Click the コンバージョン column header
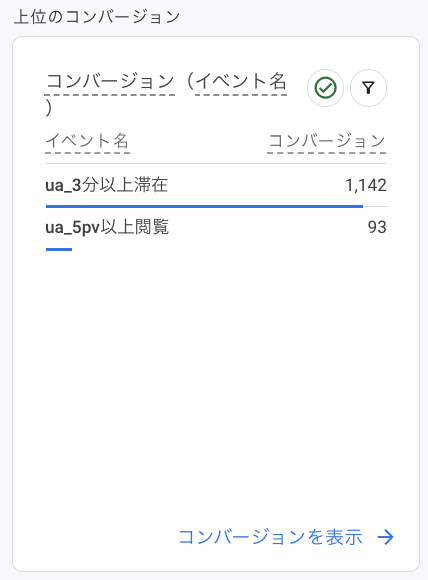This screenshot has height=580, width=428. click(327, 141)
